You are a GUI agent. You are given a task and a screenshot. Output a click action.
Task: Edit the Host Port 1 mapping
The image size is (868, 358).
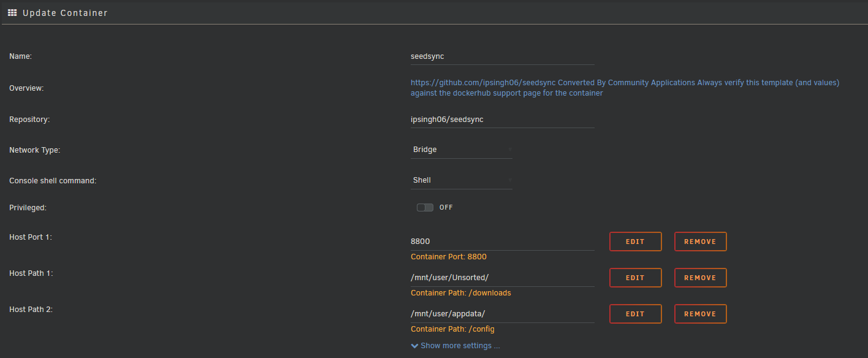[x=635, y=241]
